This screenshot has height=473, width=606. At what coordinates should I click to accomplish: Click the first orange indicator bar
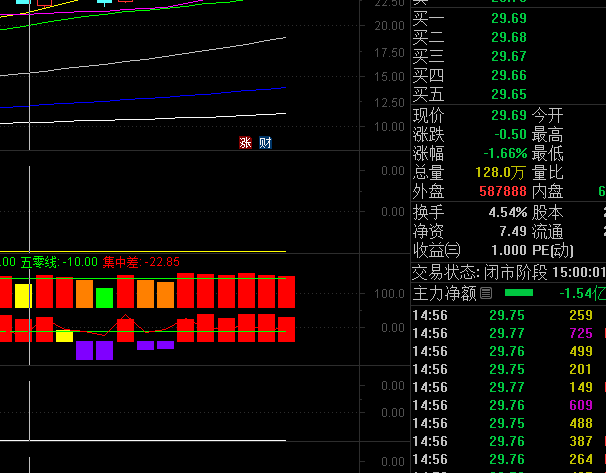pyautogui.click(x=84, y=293)
